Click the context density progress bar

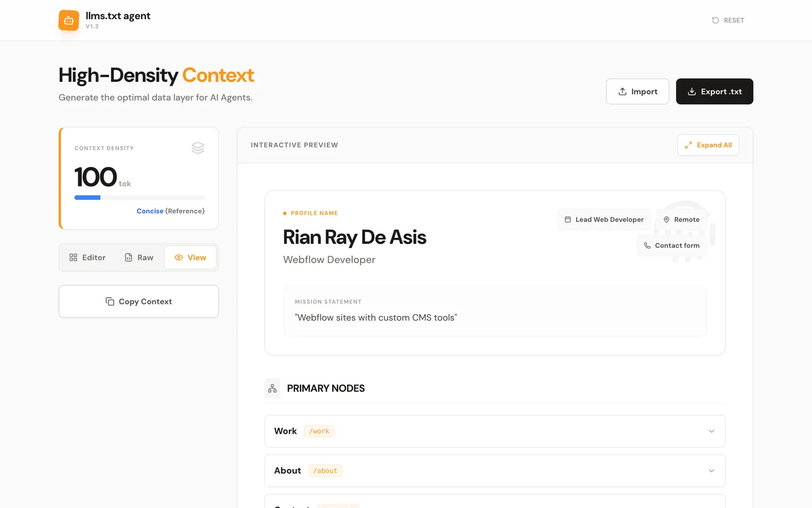pos(140,198)
